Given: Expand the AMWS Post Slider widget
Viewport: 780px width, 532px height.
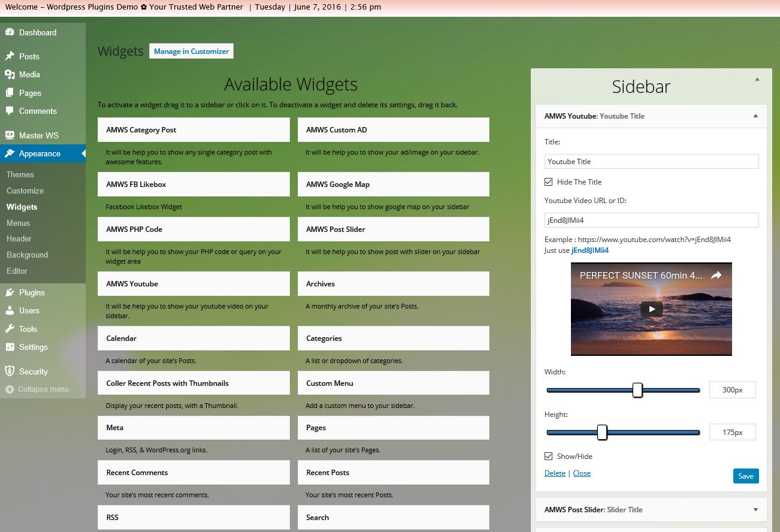Looking at the screenshot, I should (755, 510).
